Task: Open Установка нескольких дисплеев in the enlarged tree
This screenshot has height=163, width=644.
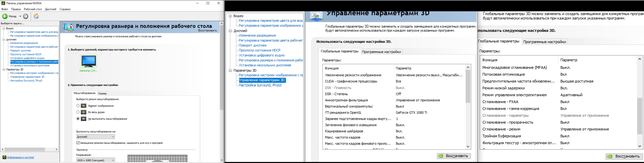Action: pos(265,65)
